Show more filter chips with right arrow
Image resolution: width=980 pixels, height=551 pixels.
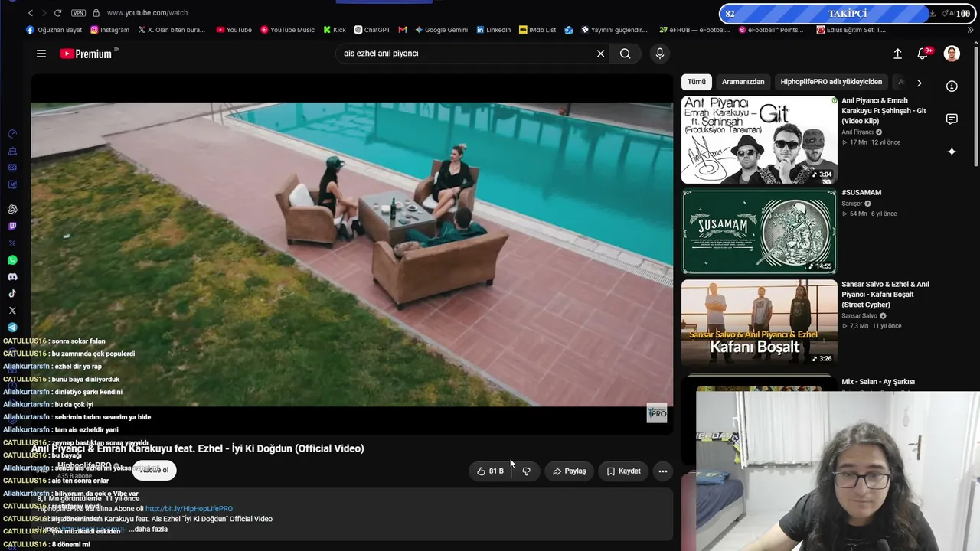pyautogui.click(x=919, y=83)
